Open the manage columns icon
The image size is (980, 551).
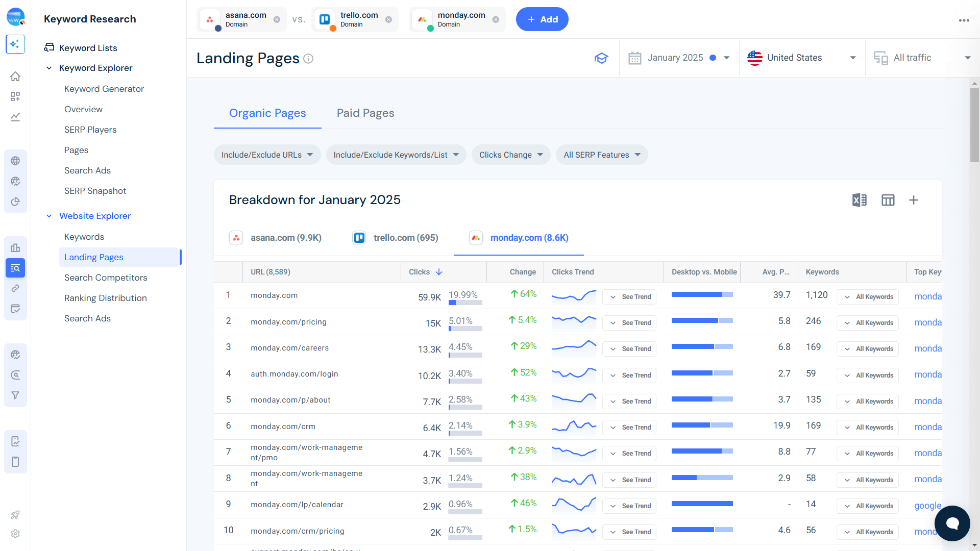point(888,200)
